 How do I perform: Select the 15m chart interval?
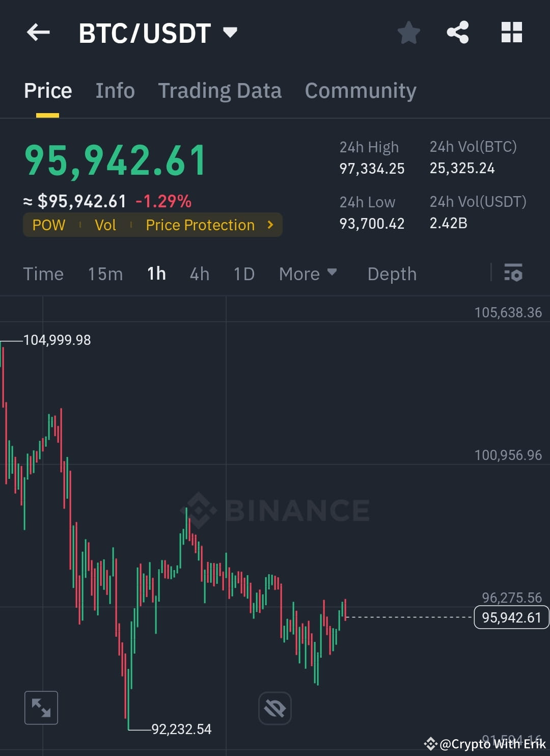(104, 274)
